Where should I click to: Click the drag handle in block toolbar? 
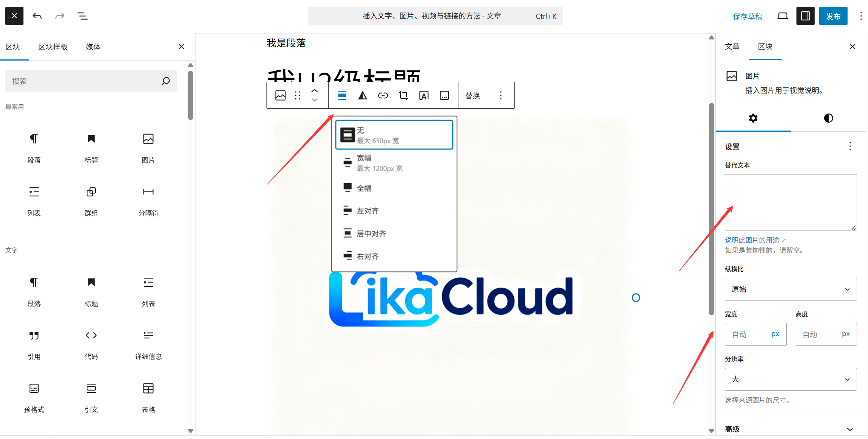298,95
